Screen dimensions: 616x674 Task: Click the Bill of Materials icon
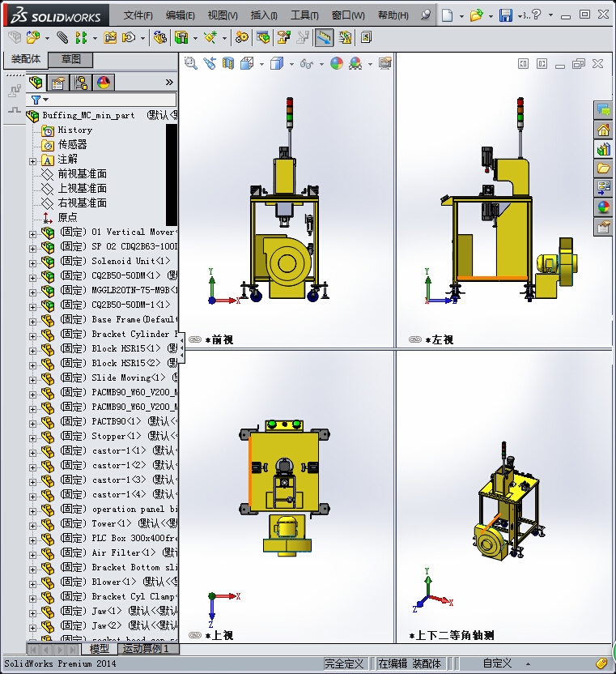(263, 38)
